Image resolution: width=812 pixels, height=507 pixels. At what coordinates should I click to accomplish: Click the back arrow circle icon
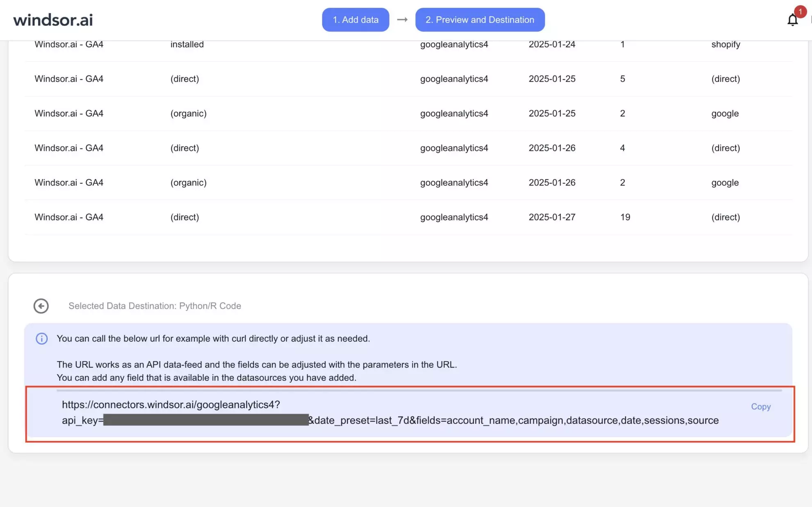tap(41, 306)
